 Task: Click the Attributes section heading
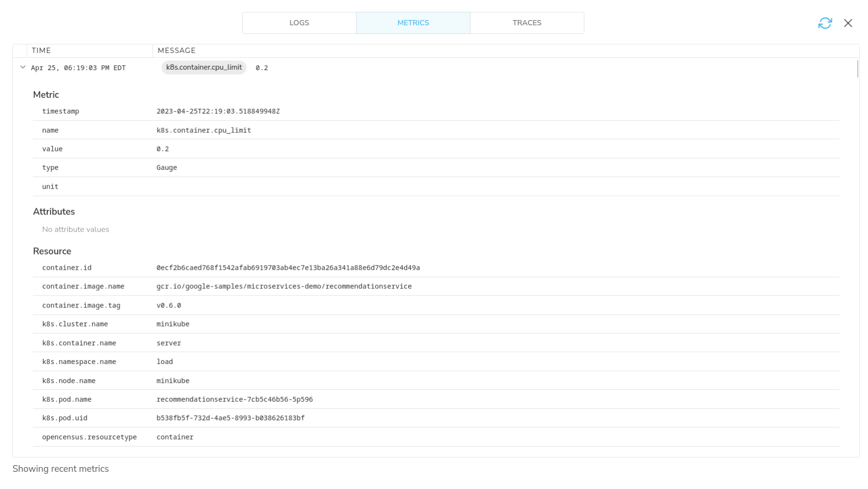coord(54,212)
